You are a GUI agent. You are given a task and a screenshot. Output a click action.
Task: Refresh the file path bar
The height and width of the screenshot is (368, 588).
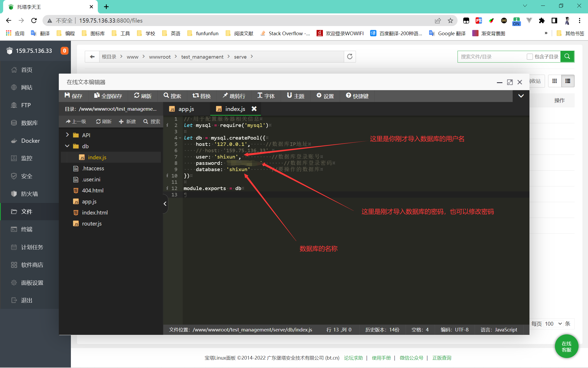[350, 57]
